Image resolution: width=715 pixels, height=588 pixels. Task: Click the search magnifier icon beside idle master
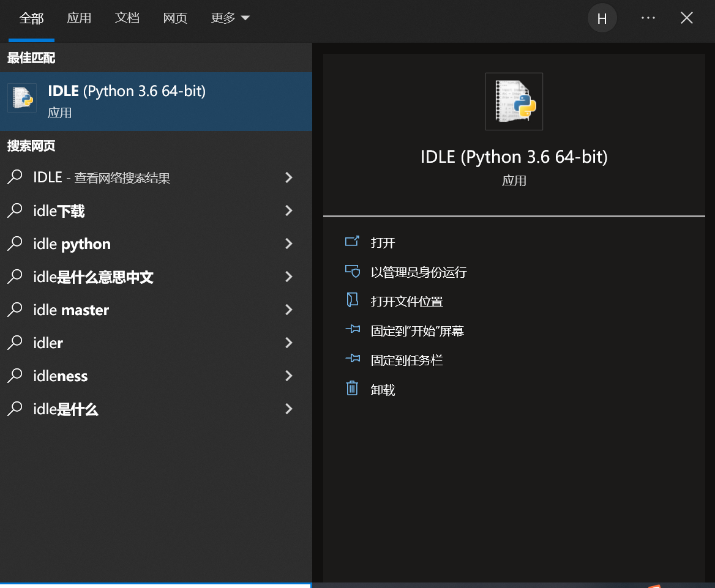(15, 309)
